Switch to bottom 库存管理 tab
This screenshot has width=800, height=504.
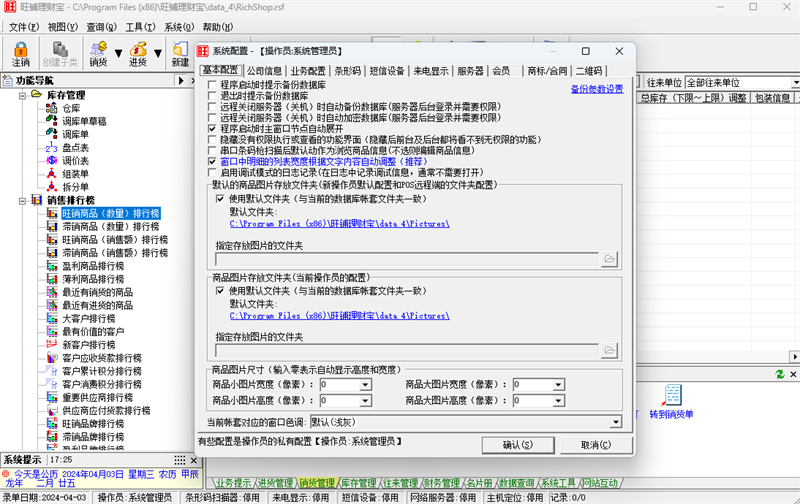(359, 483)
